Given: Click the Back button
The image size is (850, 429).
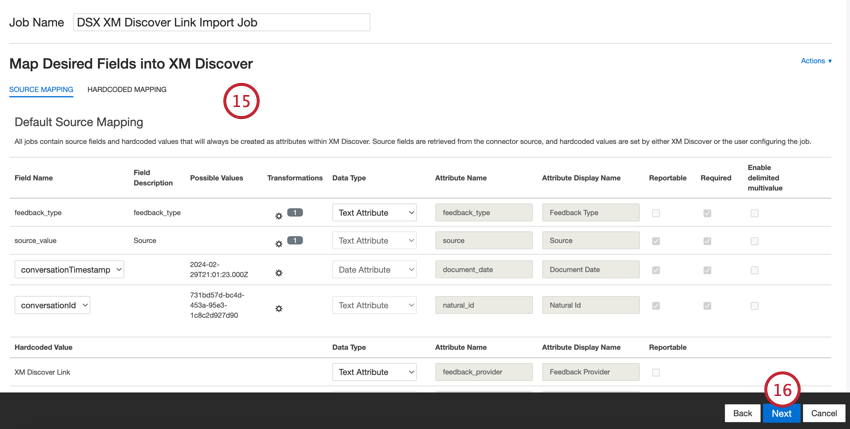Looking at the screenshot, I should coord(742,413).
